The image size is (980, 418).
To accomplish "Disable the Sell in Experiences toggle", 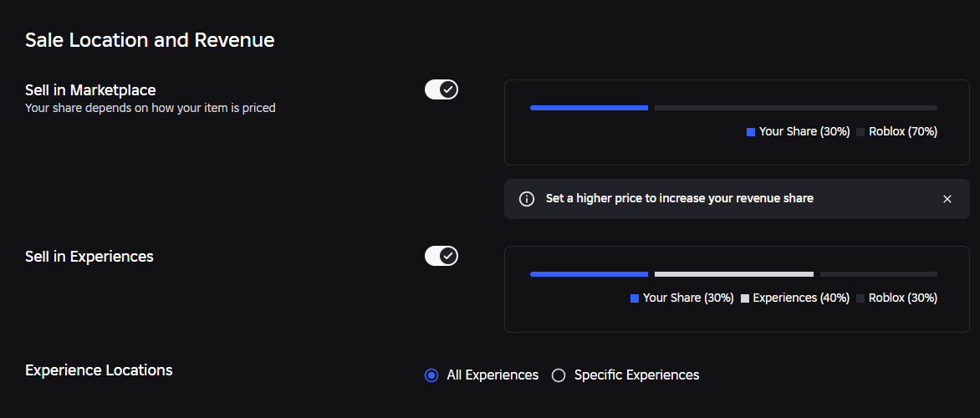I will point(442,256).
